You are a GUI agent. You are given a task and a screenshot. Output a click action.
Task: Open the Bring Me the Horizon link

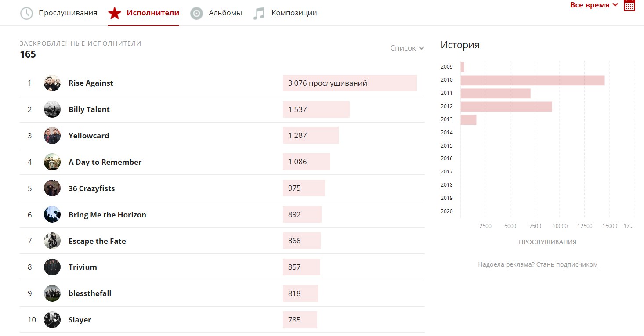(107, 215)
